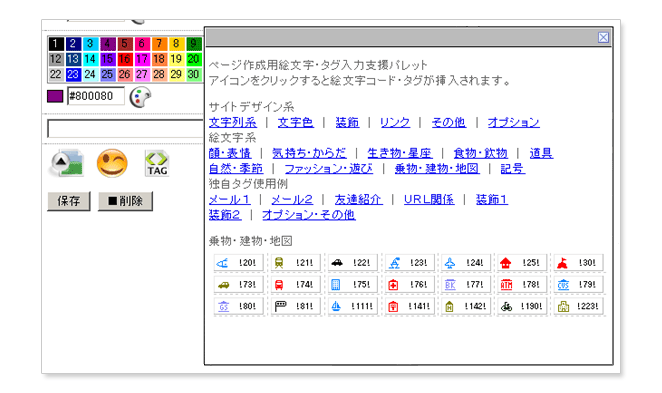Show the 食物・飲物 emoji set
The width and height of the screenshot is (662, 393).
click(480, 153)
